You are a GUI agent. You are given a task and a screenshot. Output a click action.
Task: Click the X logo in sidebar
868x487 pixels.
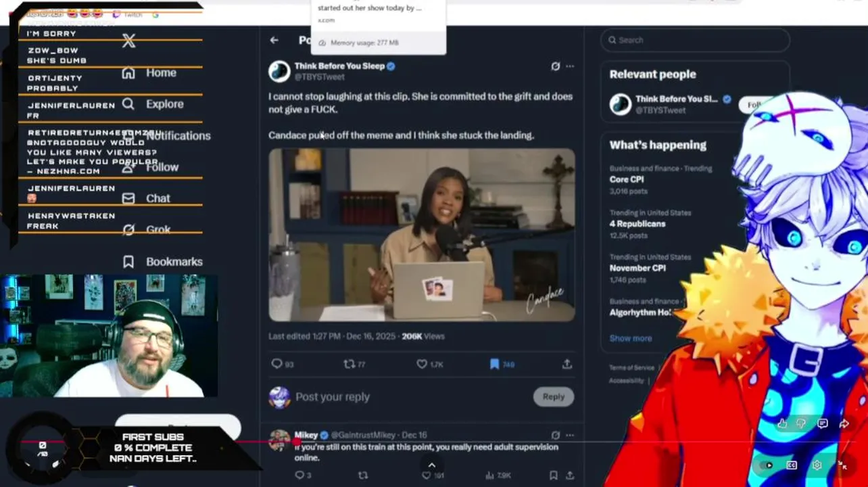[x=128, y=41]
